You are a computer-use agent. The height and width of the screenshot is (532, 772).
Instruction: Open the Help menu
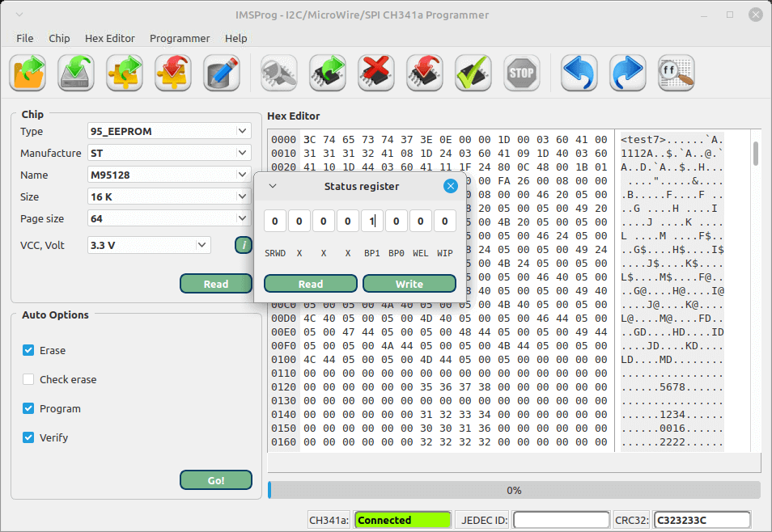pos(235,38)
